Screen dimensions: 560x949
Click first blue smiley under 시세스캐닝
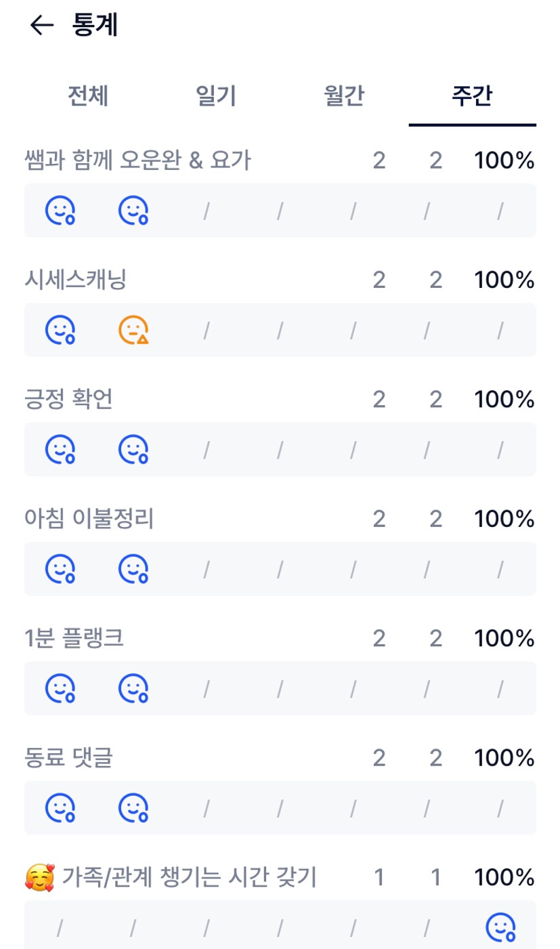point(60,331)
